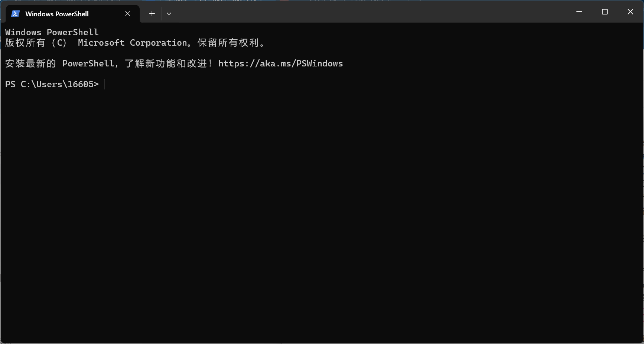Click the blank terminal area below the prompt
Screen dimensions: 644x344
pos(322,215)
